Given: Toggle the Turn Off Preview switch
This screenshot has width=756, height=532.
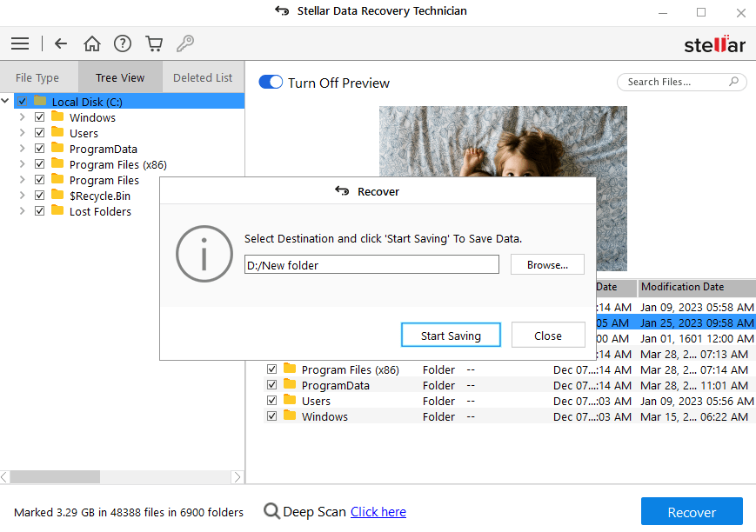Looking at the screenshot, I should pos(271,82).
